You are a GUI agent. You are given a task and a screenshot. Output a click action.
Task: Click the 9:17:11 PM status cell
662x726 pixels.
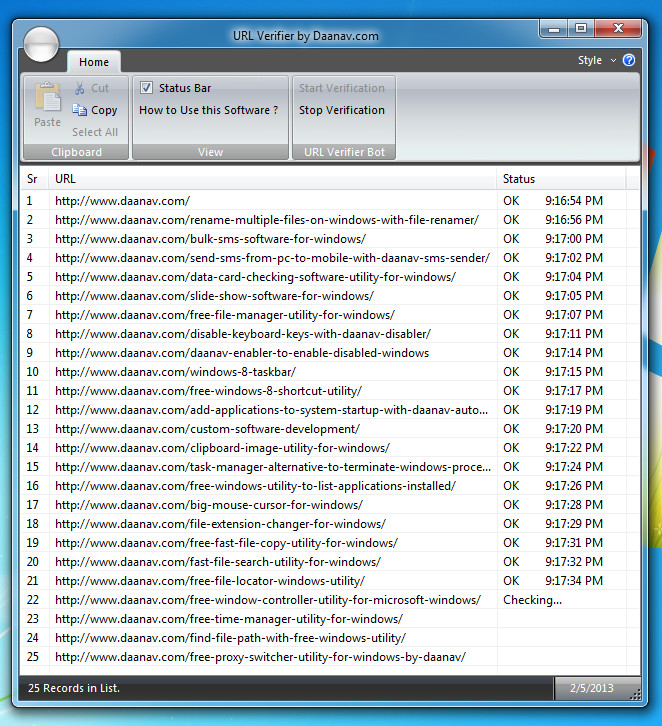click(574, 334)
